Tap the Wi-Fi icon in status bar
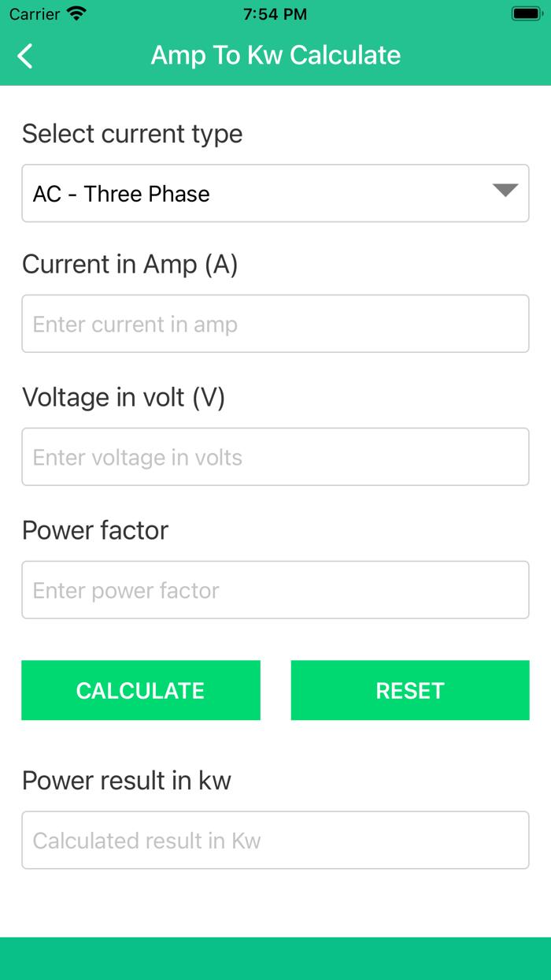The width and height of the screenshot is (551, 980). tap(76, 13)
